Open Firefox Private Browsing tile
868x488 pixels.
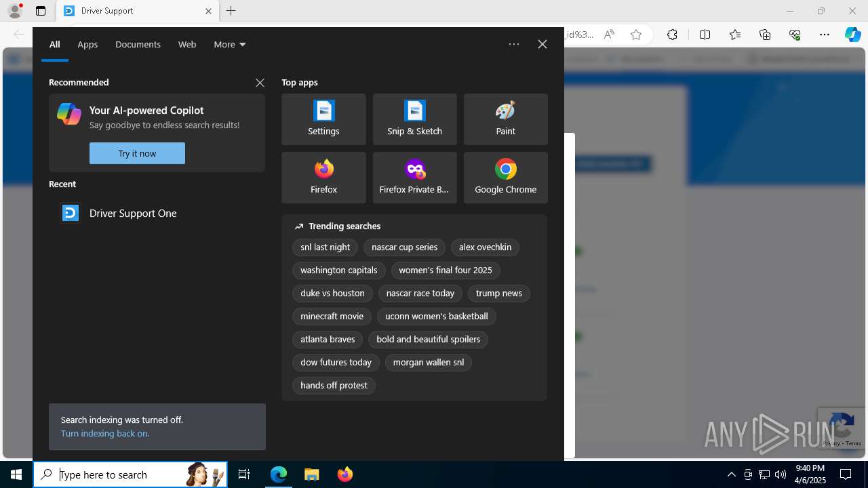[x=414, y=178]
